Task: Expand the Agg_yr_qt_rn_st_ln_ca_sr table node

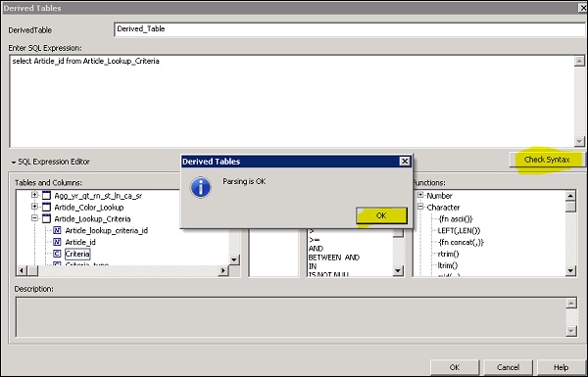Action: click(x=34, y=195)
